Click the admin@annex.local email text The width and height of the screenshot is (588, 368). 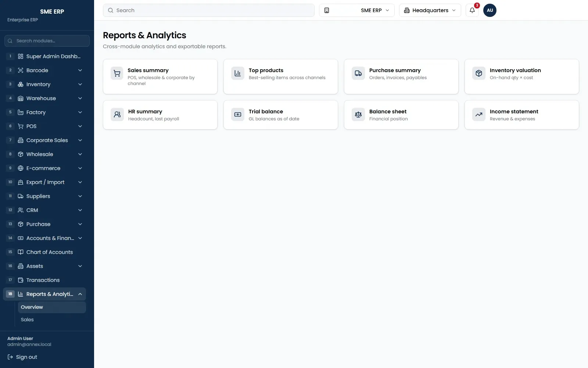29,344
